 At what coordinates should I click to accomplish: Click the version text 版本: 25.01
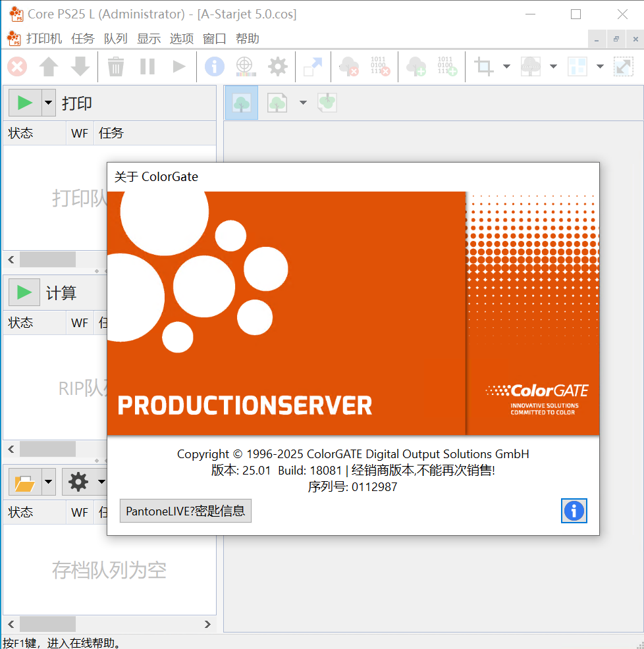point(240,471)
